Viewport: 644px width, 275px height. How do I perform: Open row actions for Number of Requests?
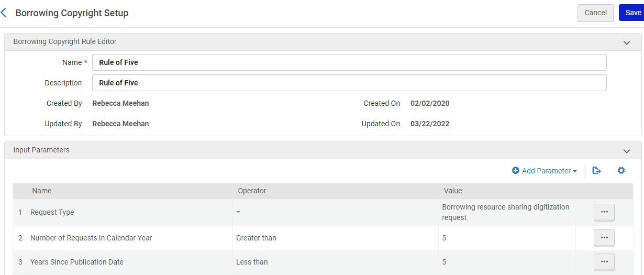[604, 238]
